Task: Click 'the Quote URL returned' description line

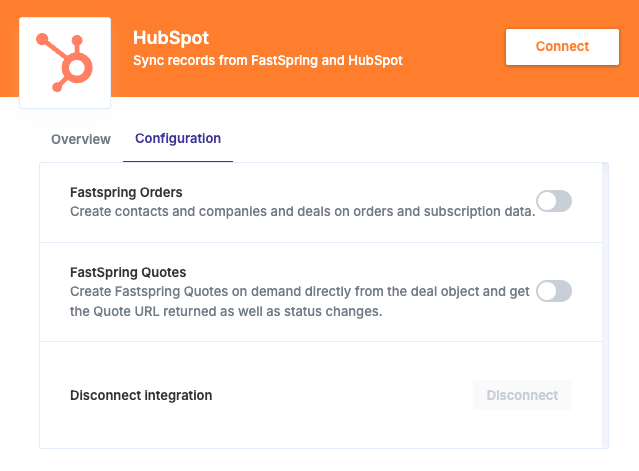Action: [226, 311]
